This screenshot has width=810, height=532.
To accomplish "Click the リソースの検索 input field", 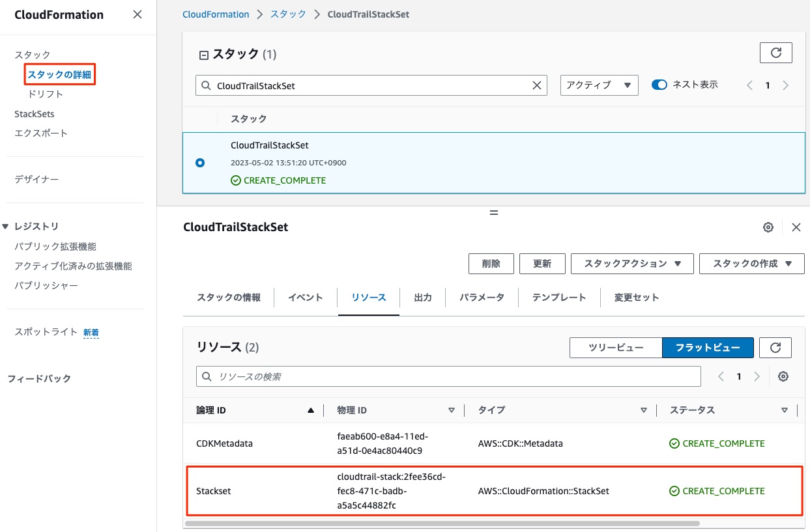I will 450,376.
